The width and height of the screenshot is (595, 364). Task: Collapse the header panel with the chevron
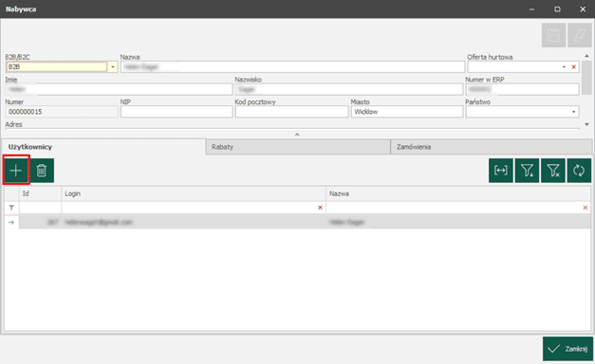click(297, 135)
